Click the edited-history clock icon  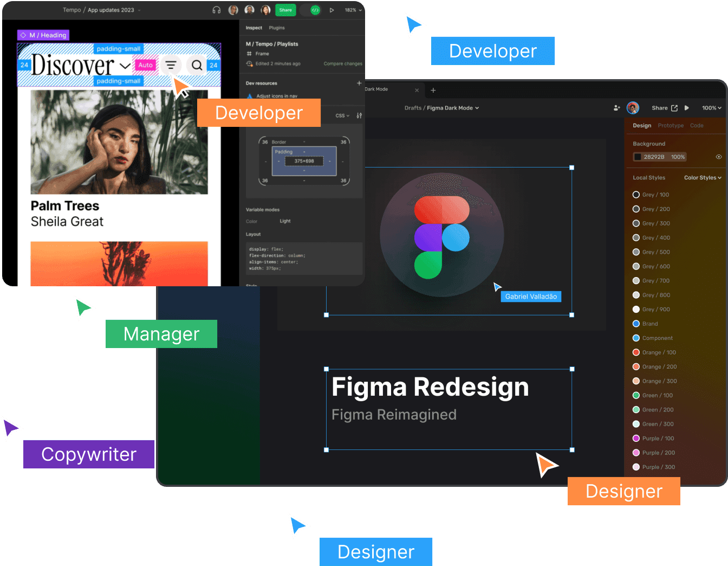click(250, 63)
